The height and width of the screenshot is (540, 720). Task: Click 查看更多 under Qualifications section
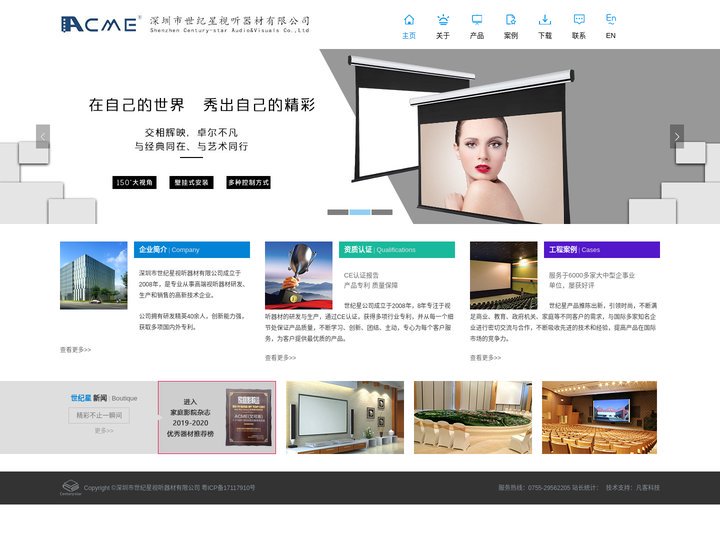(280, 358)
